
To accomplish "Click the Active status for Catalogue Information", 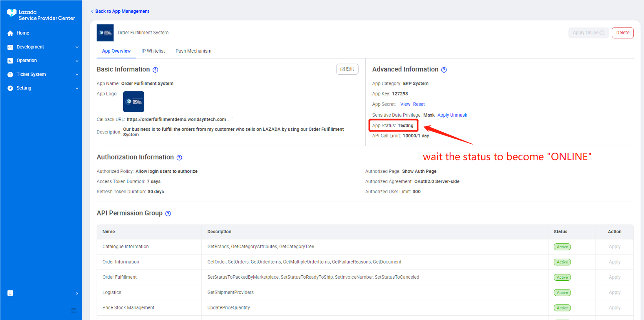I will pyautogui.click(x=562, y=247).
